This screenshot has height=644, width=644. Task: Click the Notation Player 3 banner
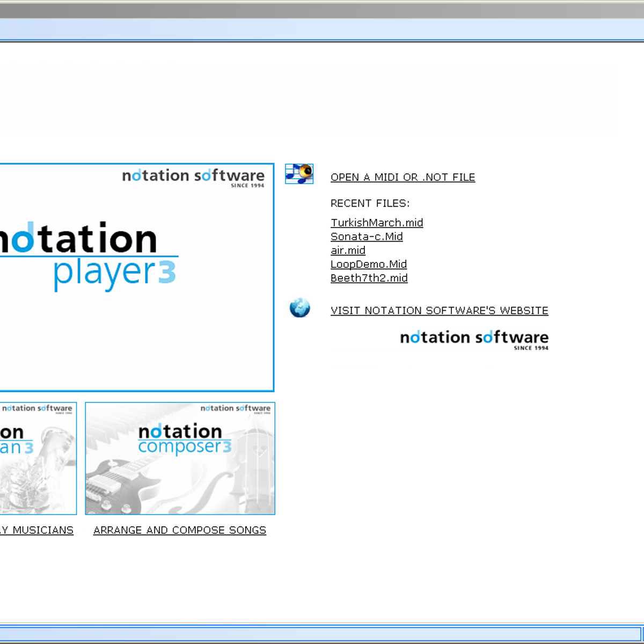tap(137, 277)
